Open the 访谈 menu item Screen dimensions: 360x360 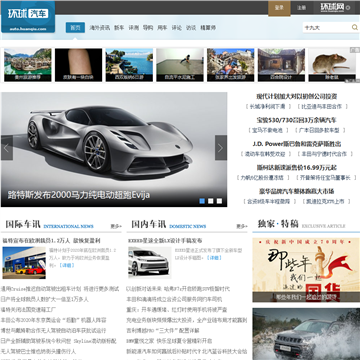coord(191,28)
